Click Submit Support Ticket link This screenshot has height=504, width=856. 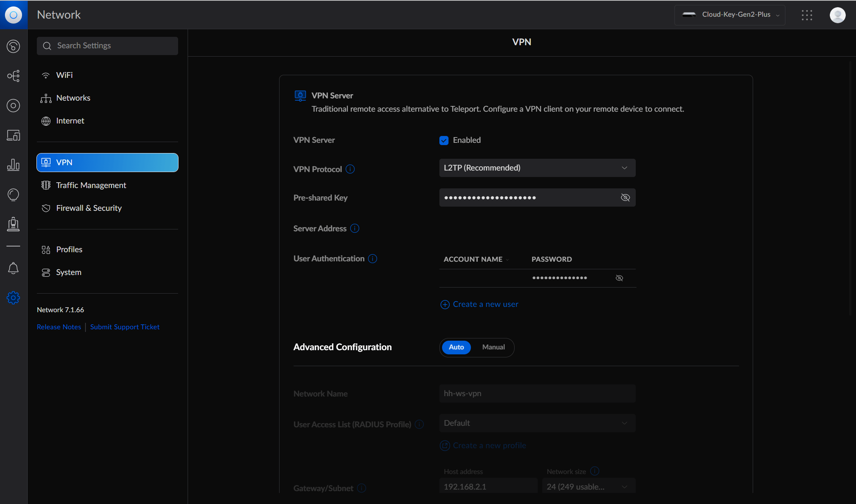click(x=125, y=326)
